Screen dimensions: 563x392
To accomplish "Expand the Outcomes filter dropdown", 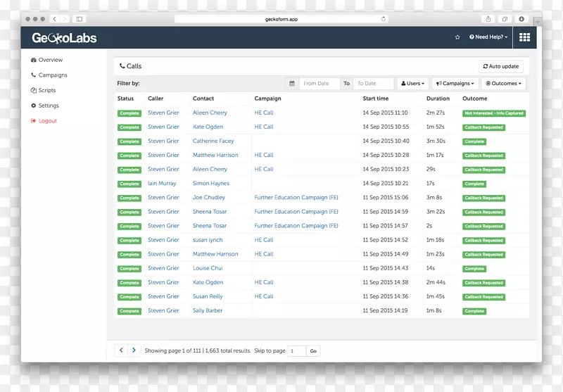I will (x=504, y=84).
